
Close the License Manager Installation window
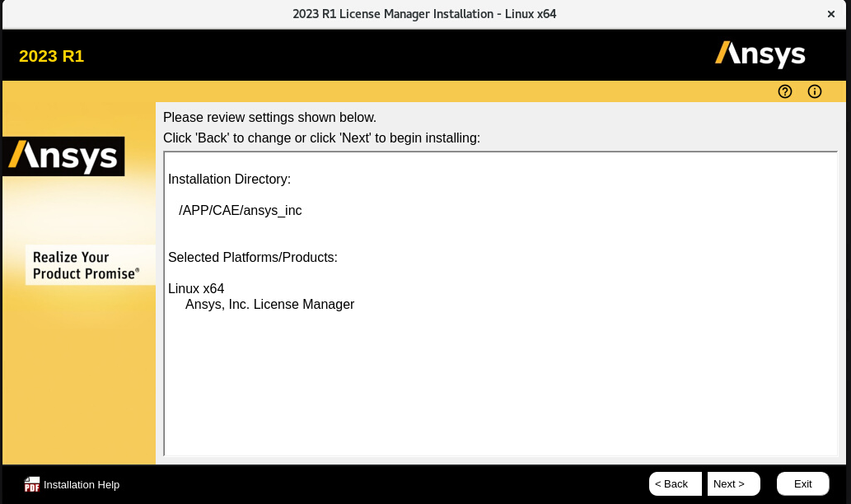point(831,14)
